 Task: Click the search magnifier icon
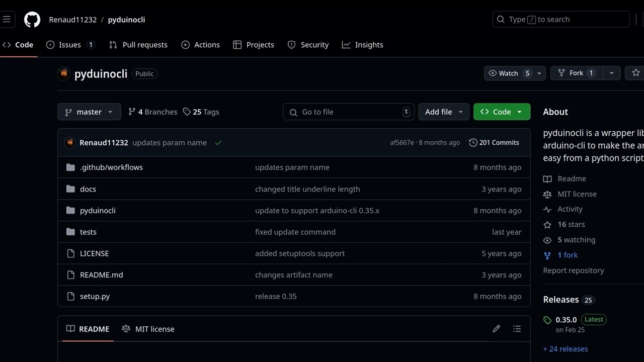tap(501, 20)
